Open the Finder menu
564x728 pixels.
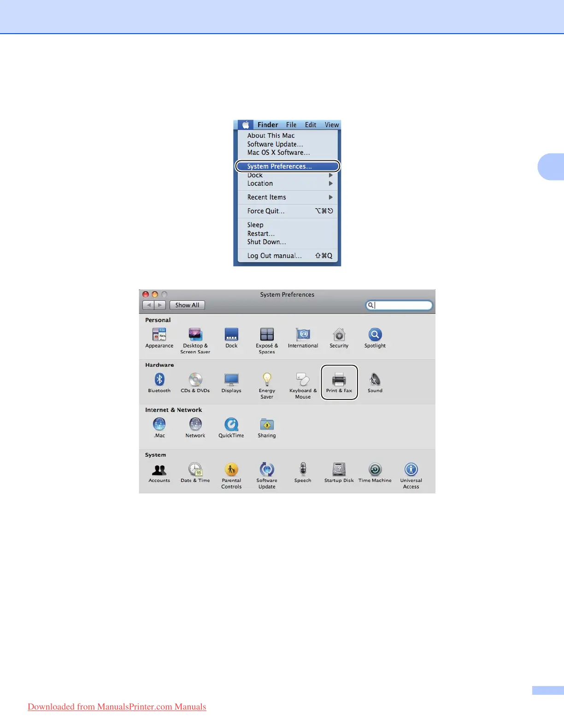268,125
